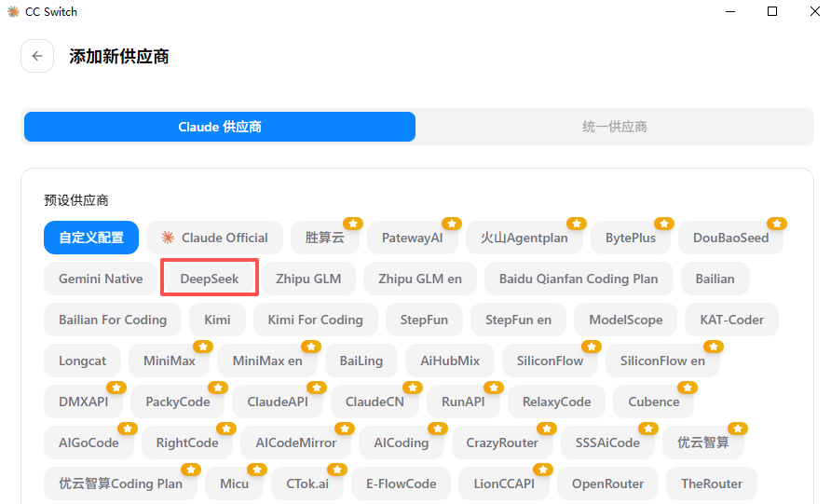Image resolution: width=831 pixels, height=504 pixels.
Task: Pick the DMXAPI preset
Action: click(x=83, y=402)
